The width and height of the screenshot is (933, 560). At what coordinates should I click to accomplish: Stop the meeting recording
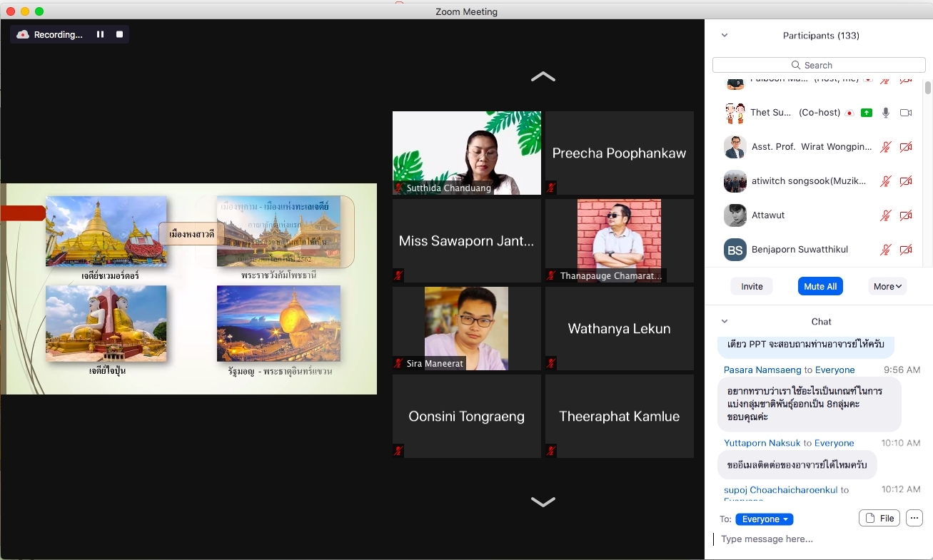(x=119, y=34)
